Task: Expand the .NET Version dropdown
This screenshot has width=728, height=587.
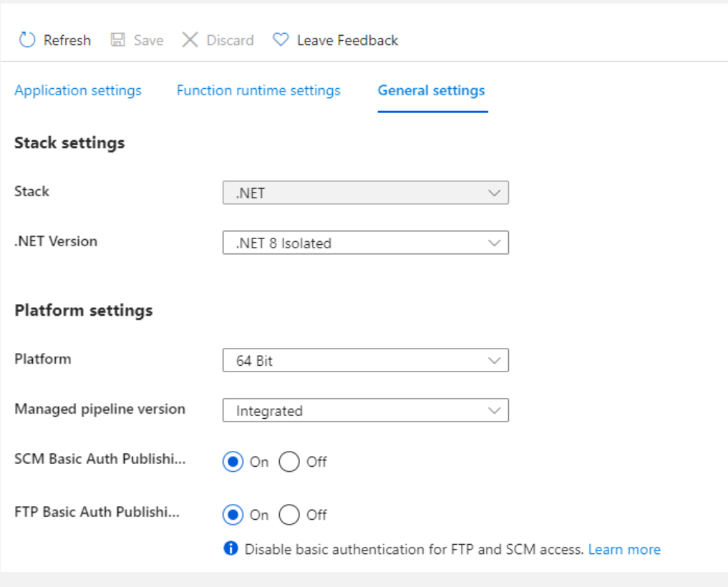Action: click(x=365, y=243)
